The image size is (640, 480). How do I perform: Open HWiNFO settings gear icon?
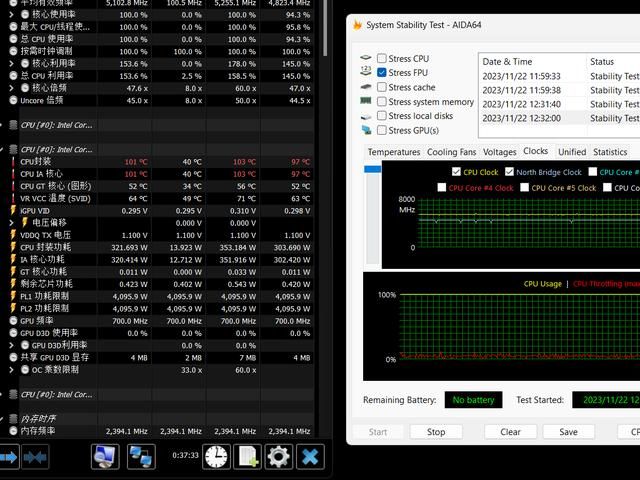tap(278, 457)
